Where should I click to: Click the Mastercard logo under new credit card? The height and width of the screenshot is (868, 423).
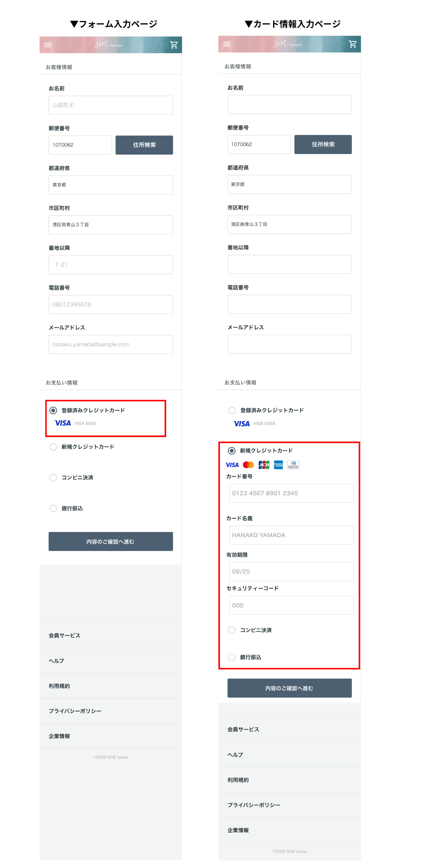coord(248,465)
